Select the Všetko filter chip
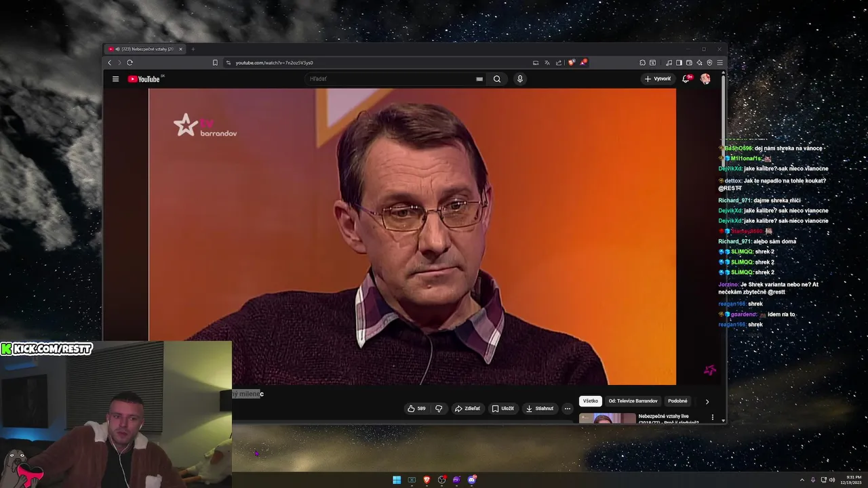Image resolution: width=868 pixels, height=488 pixels. coord(591,401)
